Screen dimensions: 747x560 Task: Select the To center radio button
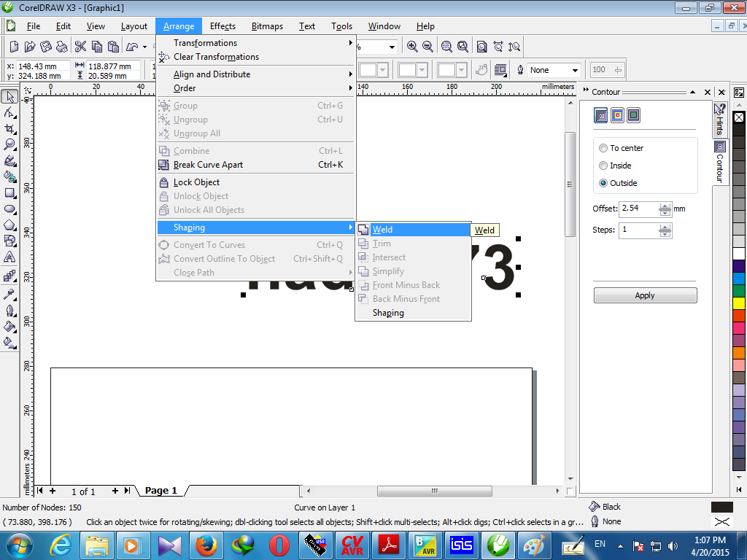point(603,148)
